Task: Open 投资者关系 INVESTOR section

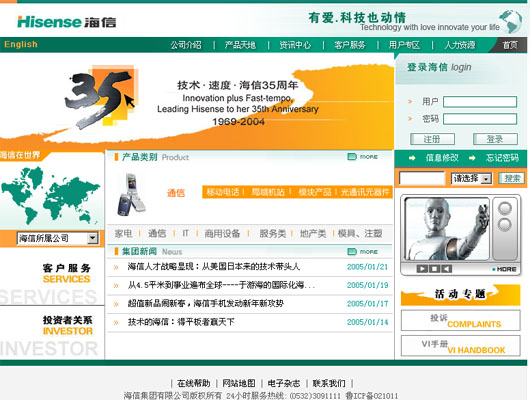Action: [68, 326]
